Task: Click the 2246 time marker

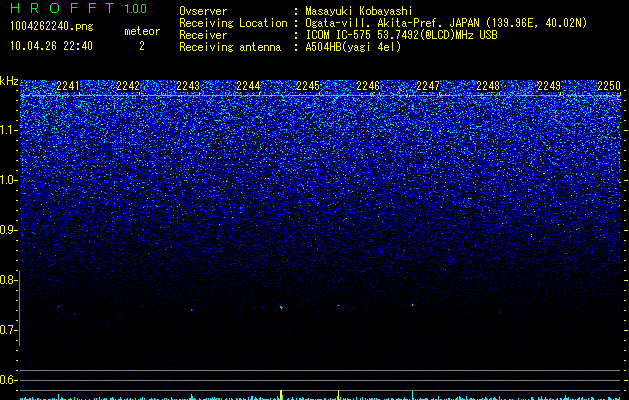Action: click(368, 86)
